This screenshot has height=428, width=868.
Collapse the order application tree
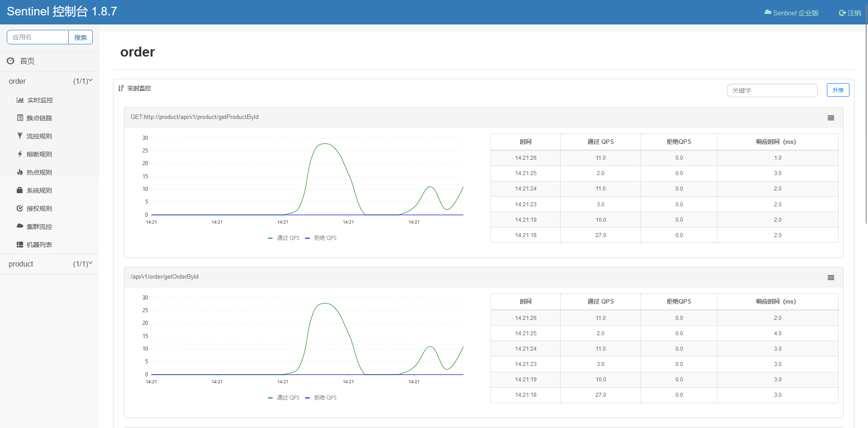[x=50, y=81]
